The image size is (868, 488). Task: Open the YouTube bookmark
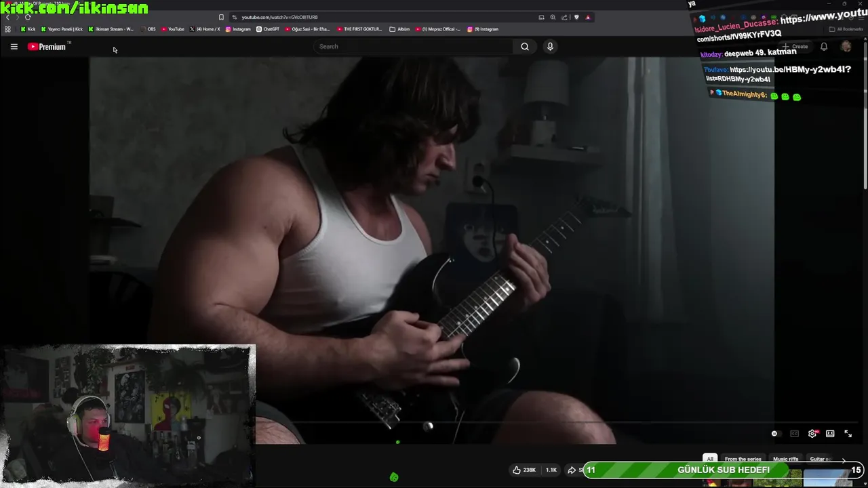tap(173, 29)
